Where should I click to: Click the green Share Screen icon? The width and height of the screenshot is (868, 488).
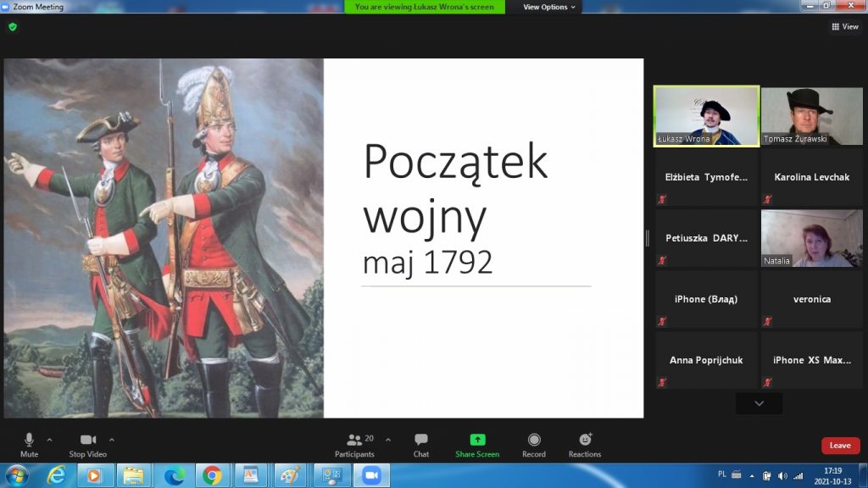[x=477, y=440]
